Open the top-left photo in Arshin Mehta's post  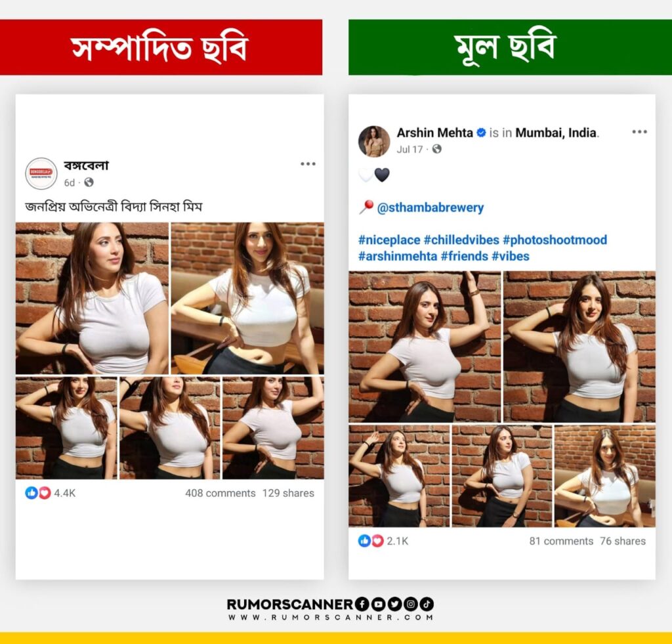(425, 347)
